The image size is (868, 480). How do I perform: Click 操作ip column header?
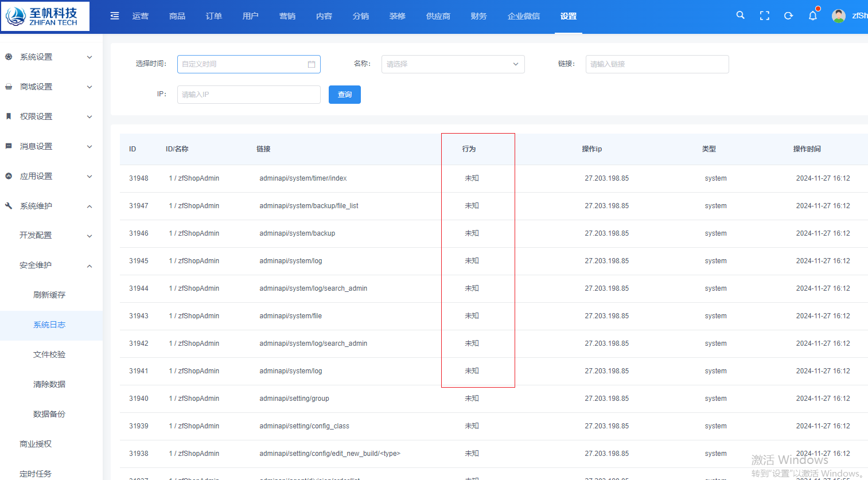[x=592, y=149]
